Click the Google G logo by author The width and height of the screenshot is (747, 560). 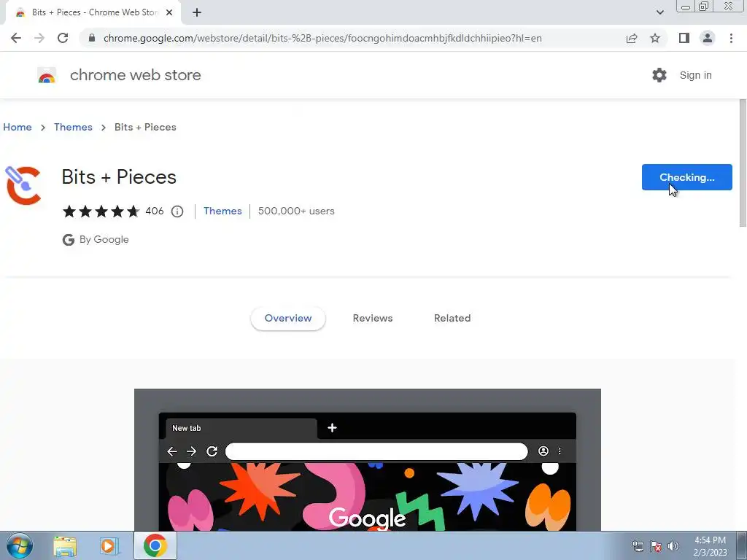point(69,239)
